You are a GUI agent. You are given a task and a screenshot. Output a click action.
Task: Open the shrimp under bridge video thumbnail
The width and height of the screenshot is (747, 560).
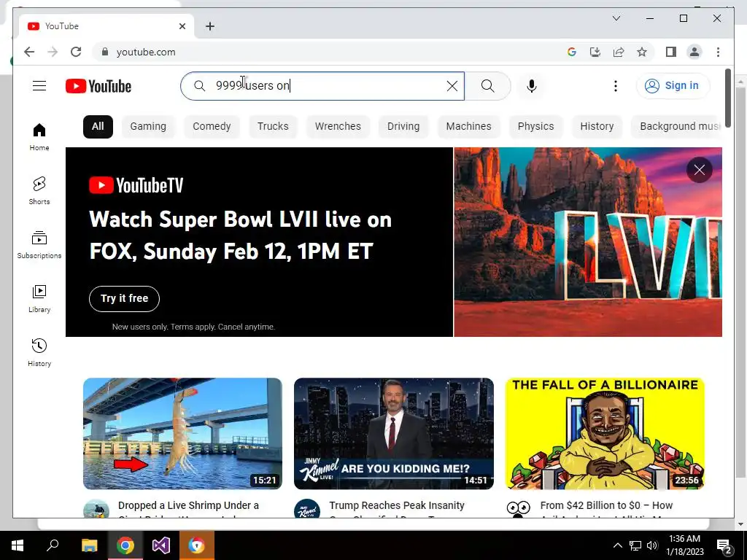(182, 433)
